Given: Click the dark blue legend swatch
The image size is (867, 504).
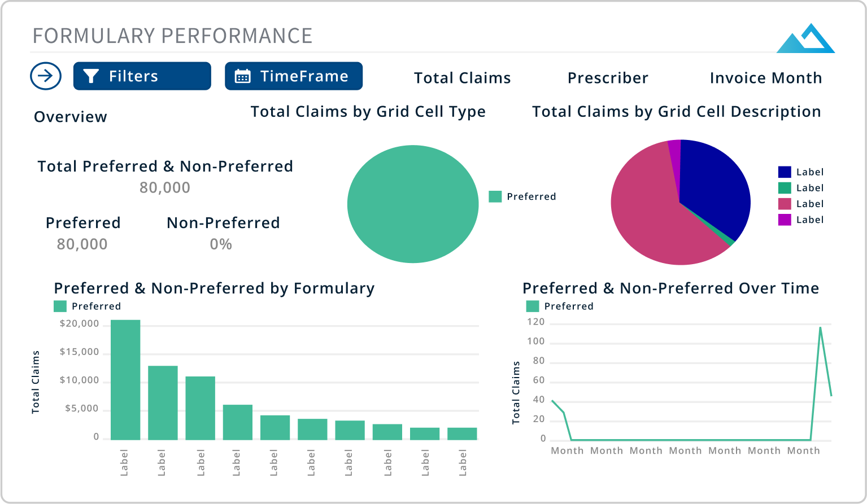Looking at the screenshot, I should coord(785,172).
